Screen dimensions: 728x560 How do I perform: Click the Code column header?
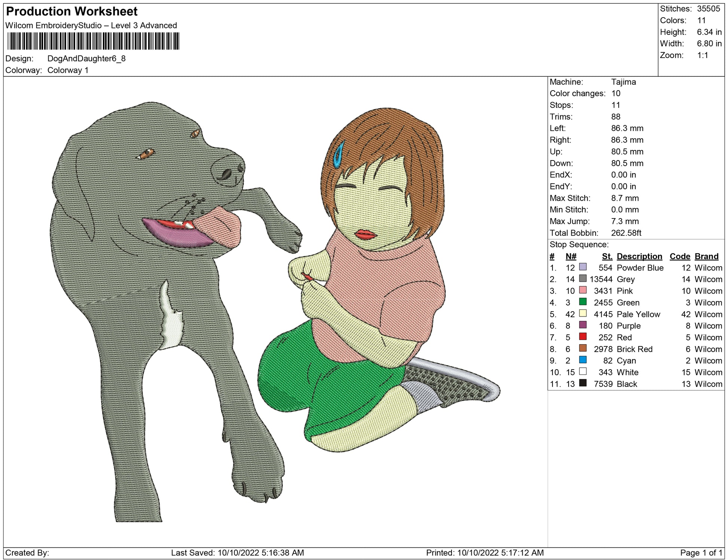point(679,256)
